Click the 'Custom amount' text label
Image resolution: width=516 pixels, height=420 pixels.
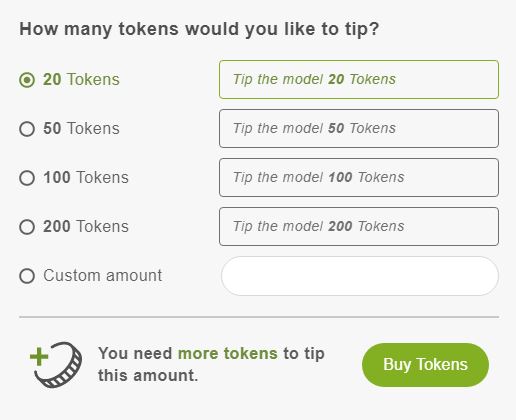(103, 276)
